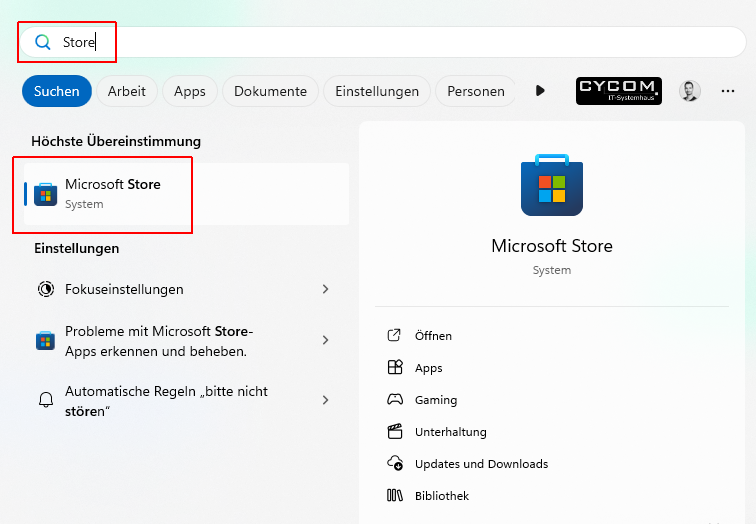This screenshot has height=524, width=756.
Task: Click the Apps grid icon in preview
Action: coord(395,367)
